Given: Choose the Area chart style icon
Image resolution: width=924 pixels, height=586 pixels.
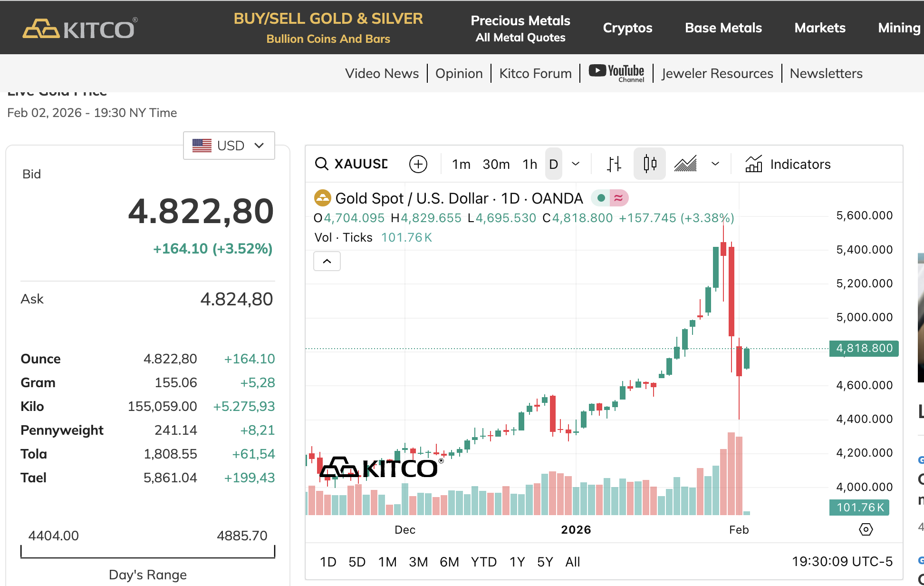Looking at the screenshot, I should point(685,164).
